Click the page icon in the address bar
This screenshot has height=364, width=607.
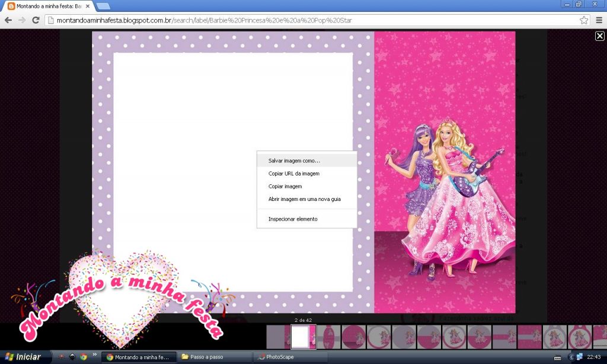tap(50, 20)
